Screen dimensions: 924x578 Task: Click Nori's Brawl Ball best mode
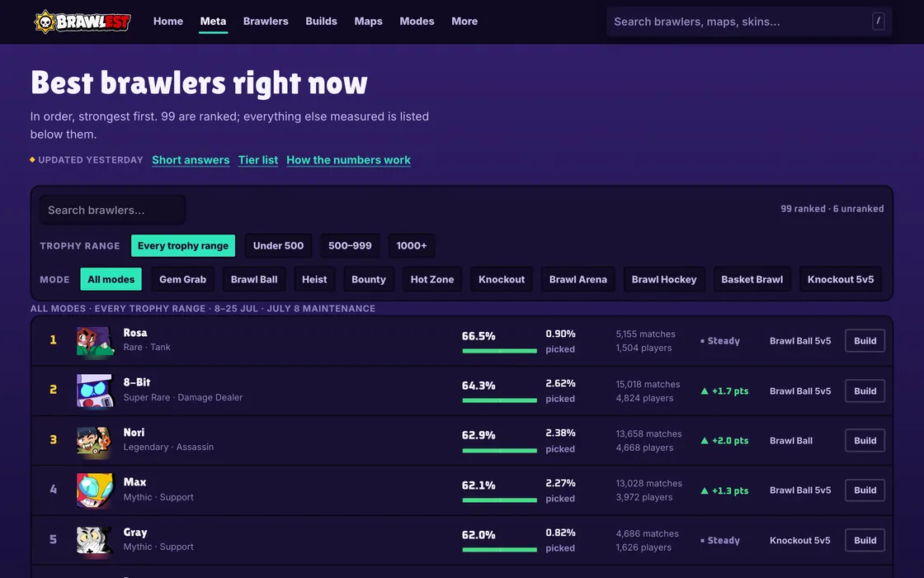pyautogui.click(x=791, y=440)
